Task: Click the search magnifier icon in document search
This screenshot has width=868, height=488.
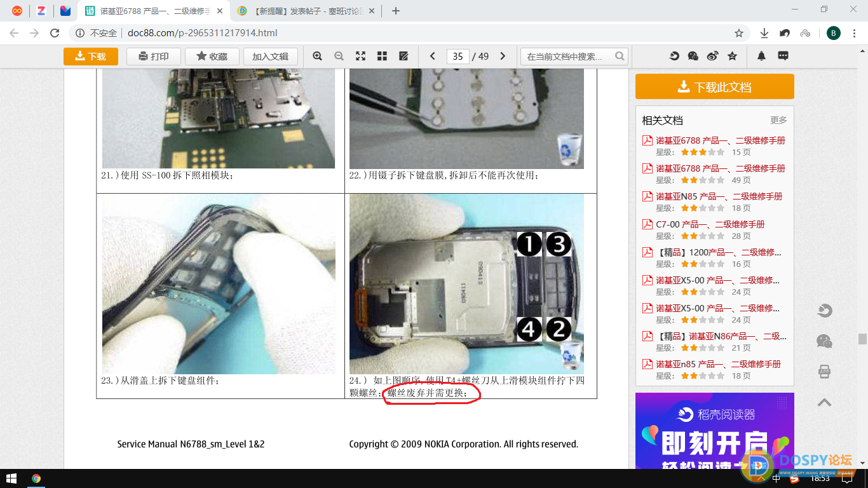Action: click(620, 57)
